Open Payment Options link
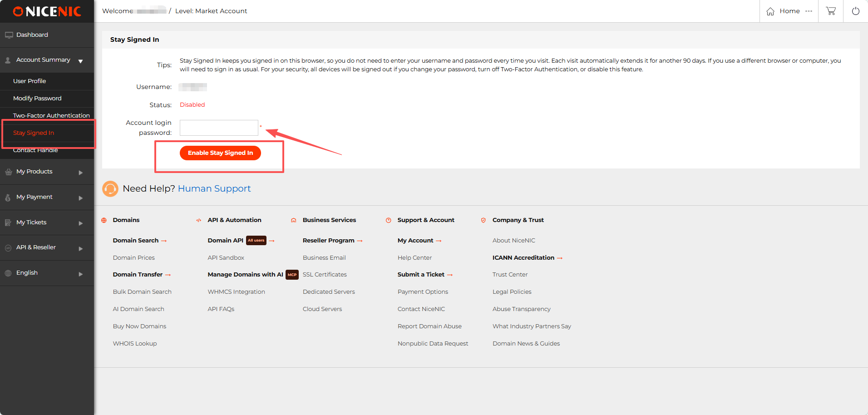The width and height of the screenshot is (868, 415). pyautogui.click(x=423, y=292)
